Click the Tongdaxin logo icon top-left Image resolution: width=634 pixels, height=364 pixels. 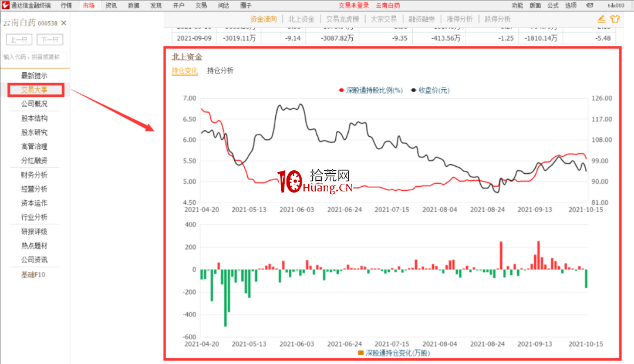pyautogui.click(x=5, y=5)
